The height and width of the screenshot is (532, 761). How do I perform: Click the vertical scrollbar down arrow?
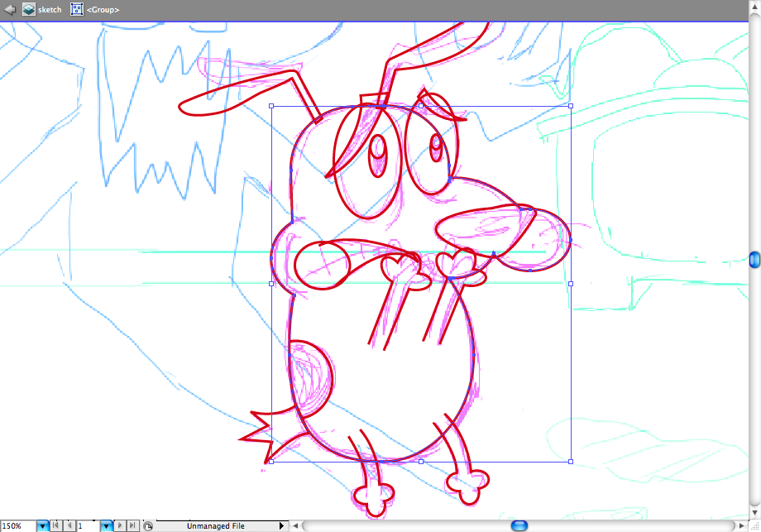[x=754, y=513]
